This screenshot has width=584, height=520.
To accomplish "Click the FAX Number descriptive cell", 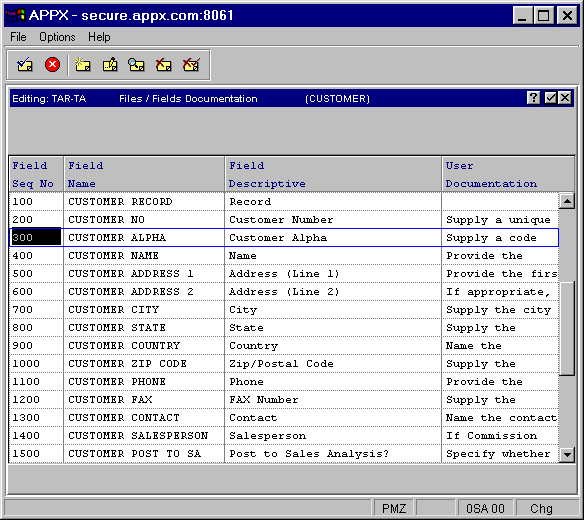I will coord(333,399).
